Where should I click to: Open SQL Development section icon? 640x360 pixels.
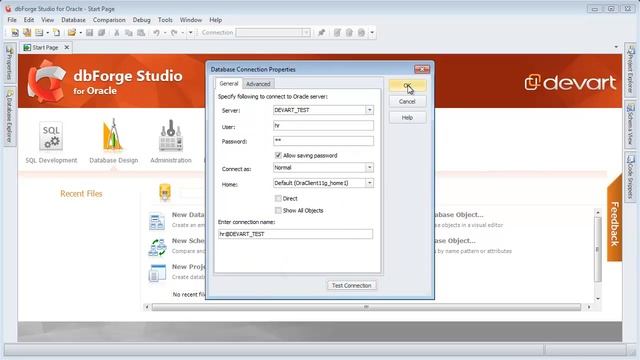[x=51, y=136]
